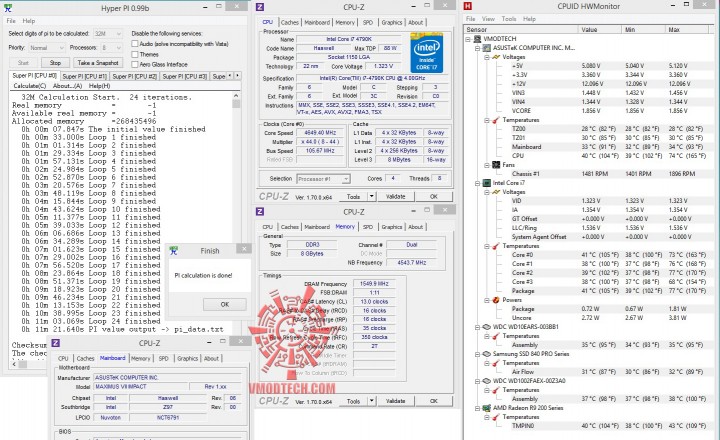This screenshot has height=440, width=720.
Task: Click the Max column header in HWMonitor
Action: [687, 29]
